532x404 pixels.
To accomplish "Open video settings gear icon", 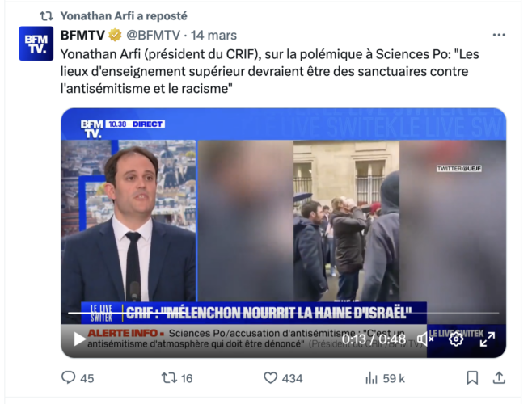I will (x=456, y=339).
